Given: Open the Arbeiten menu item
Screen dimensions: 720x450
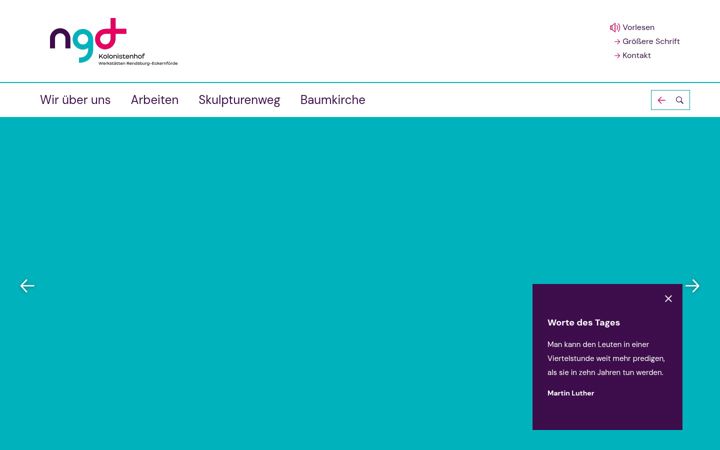Looking at the screenshot, I should tap(154, 100).
